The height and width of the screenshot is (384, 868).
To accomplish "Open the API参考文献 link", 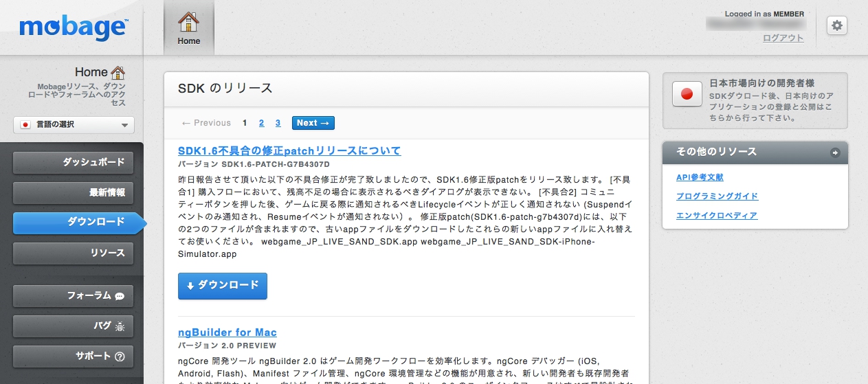I will (700, 177).
